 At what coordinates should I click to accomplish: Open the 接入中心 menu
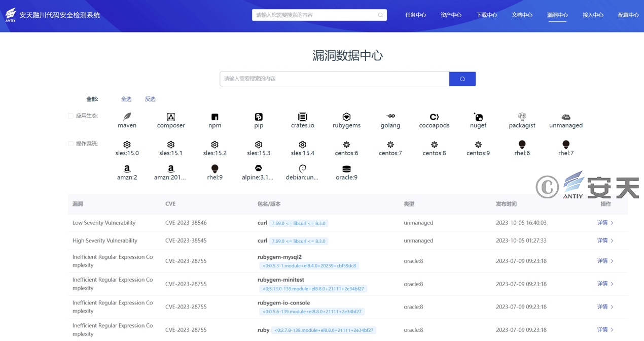(x=593, y=15)
